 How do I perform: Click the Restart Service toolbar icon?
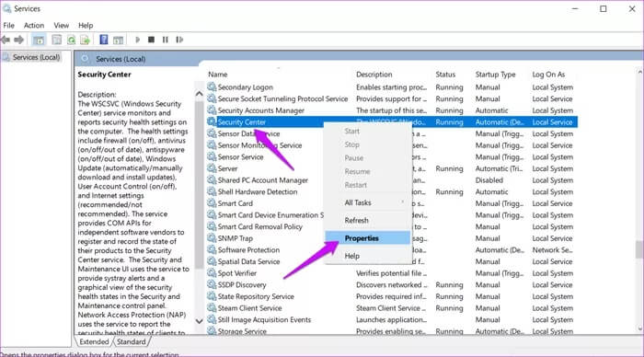coord(179,40)
